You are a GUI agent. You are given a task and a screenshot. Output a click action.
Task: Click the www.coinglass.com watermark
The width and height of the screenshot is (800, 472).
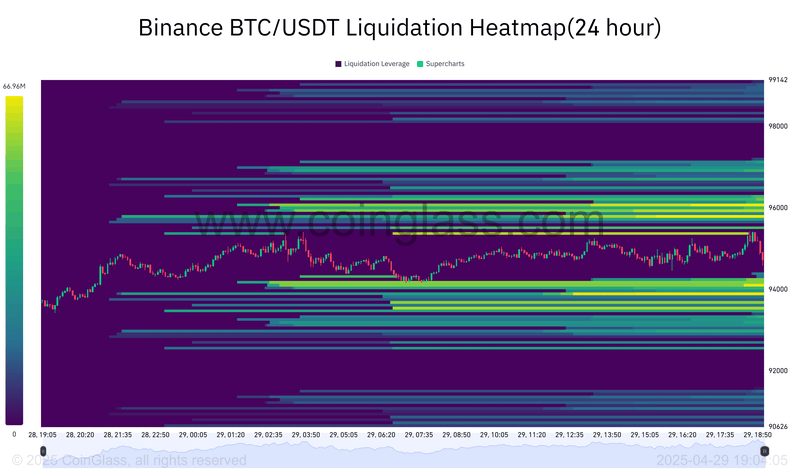click(x=399, y=220)
